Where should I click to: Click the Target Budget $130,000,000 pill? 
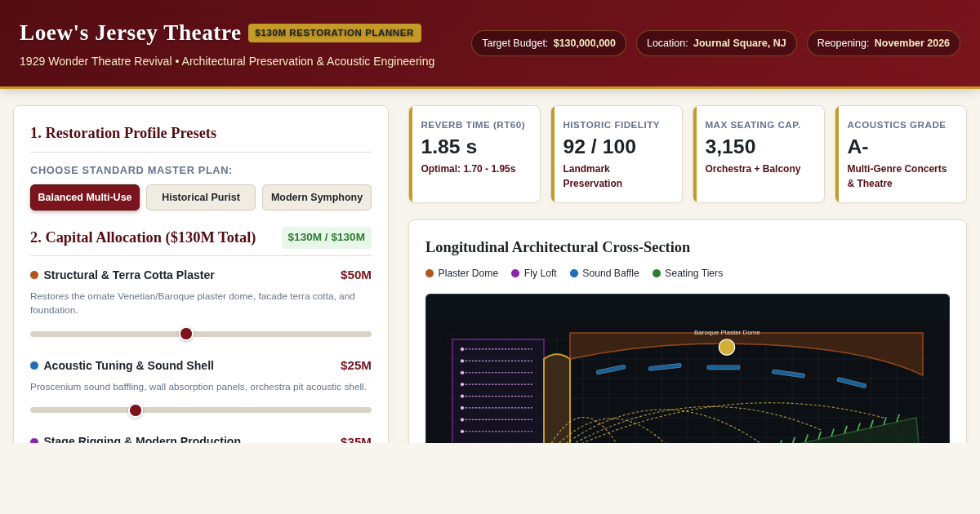click(549, 43)
